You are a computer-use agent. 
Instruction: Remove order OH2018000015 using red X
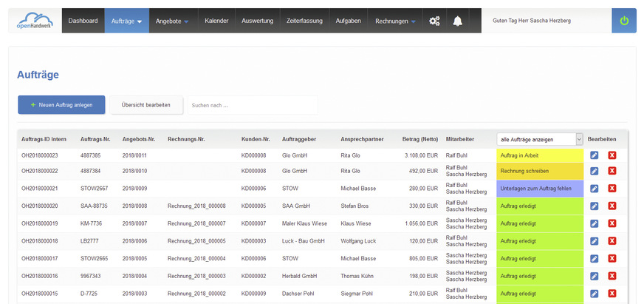pos(612,292)
